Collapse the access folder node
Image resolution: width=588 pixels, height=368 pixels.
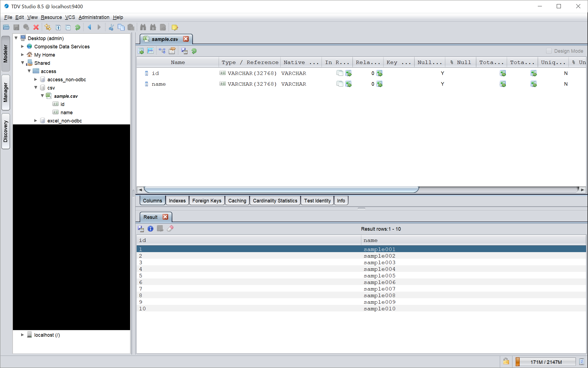coord(29,71)
